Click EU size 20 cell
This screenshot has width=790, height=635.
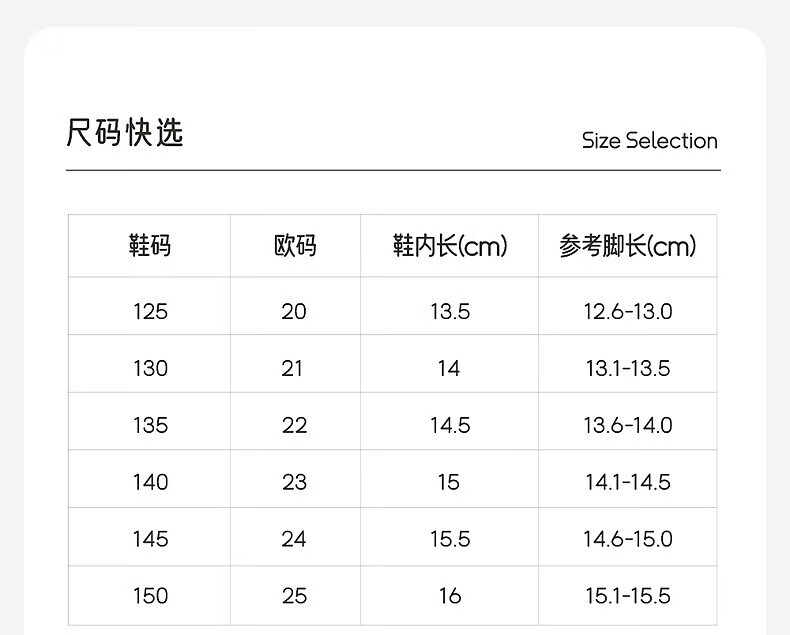pyautogui.click(x=294, y=311)
